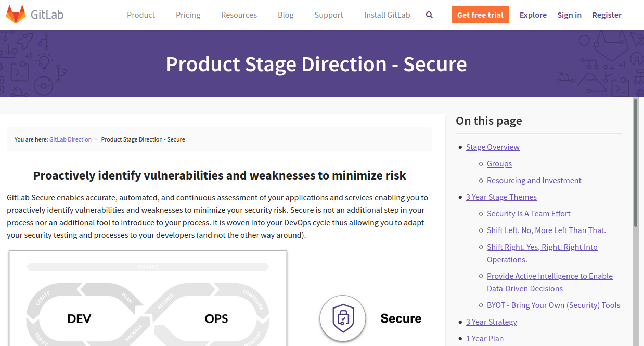The image size is (644, 346).
Task: Jump to Resourcing and Investment section
Action: click(534, 181)
